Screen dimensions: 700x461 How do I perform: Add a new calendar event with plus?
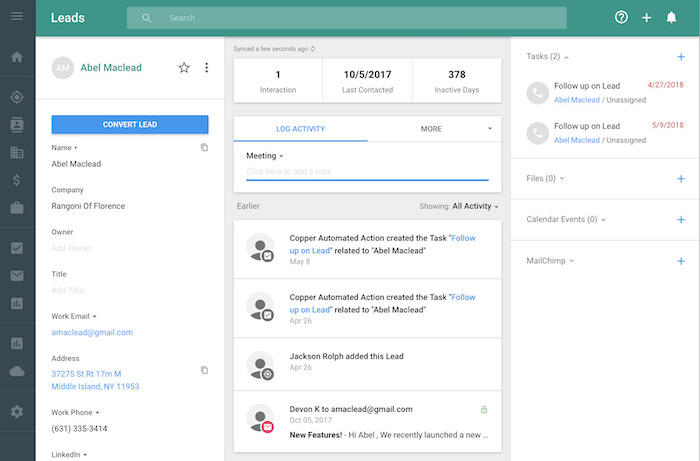pos(681,219)
